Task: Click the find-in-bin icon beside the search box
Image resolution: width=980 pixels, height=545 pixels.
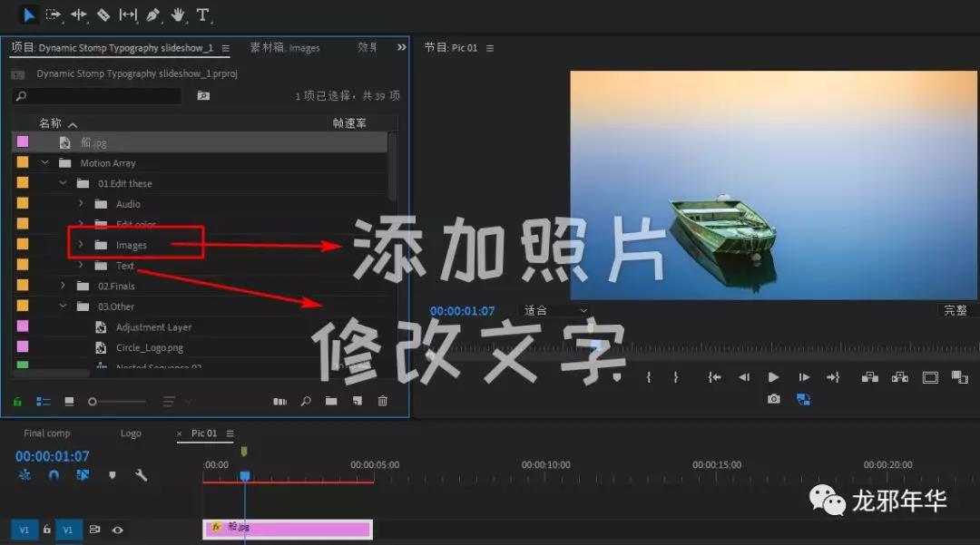Action: coord(204,95)
